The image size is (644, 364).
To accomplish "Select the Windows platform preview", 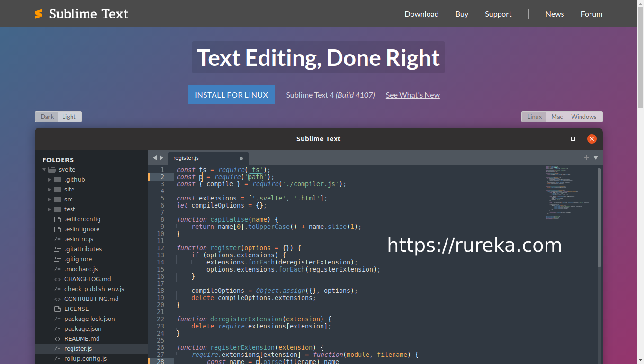I will click(x=584, y=117).
